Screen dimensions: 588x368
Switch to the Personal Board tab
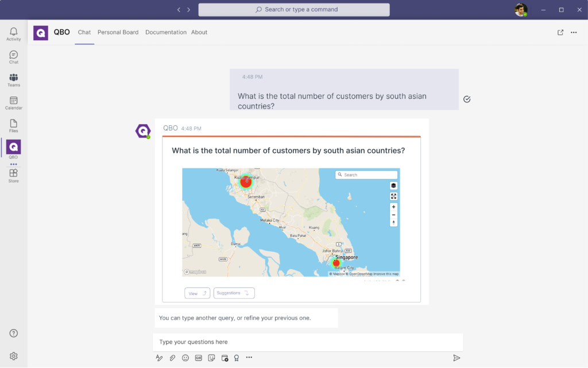[118, 32]
